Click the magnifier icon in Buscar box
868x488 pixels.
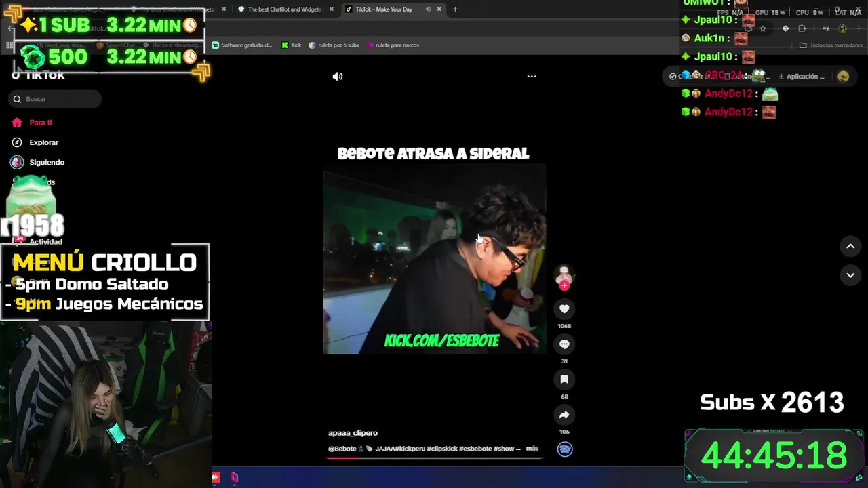pyautogui.click(x=17, y=99)
